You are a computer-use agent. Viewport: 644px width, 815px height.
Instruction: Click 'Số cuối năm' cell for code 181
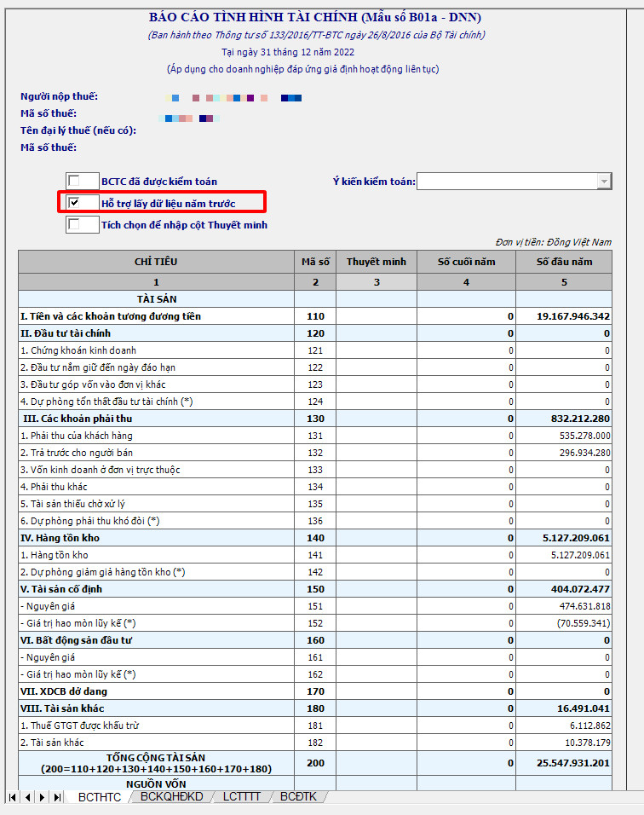pos(466,725)
